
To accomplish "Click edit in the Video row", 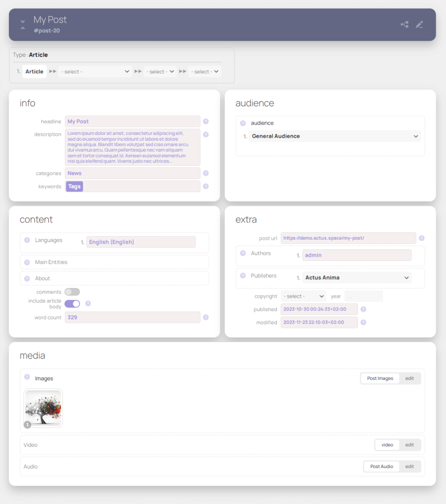I will (410, 445).
